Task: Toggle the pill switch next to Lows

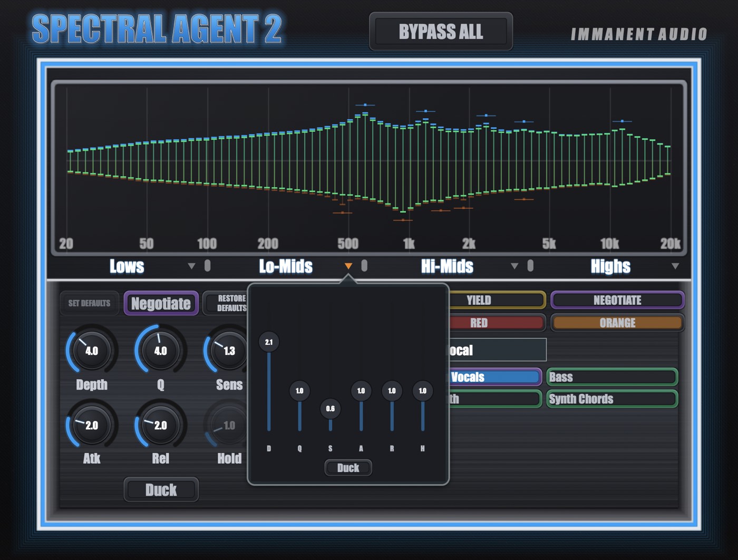Action: pos(208,265)
